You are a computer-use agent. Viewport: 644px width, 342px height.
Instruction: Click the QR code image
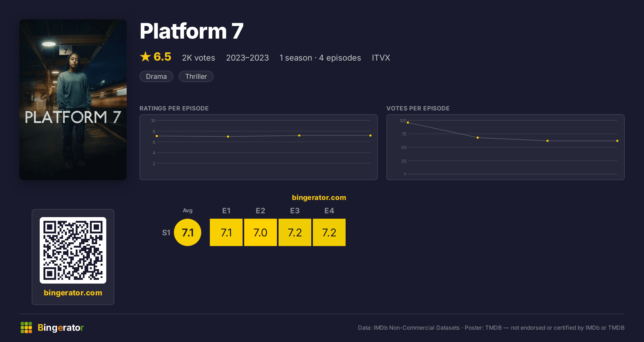(73, 250)
